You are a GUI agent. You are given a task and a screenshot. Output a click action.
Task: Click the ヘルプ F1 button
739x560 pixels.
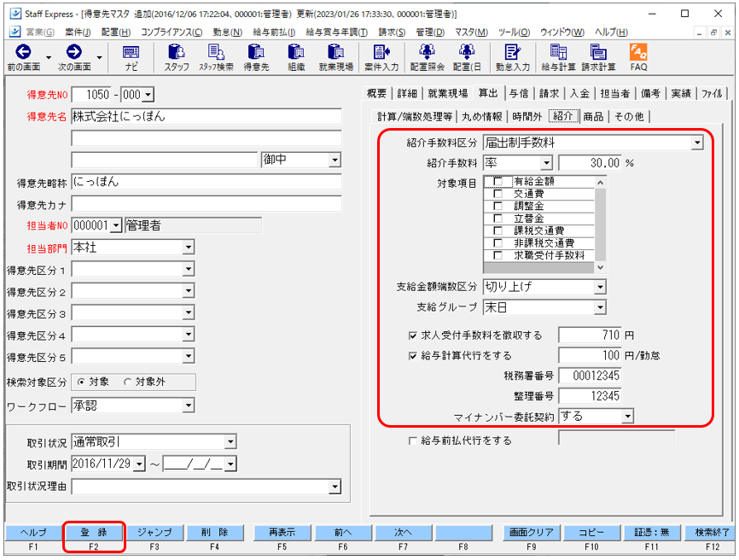coord(33,533)
